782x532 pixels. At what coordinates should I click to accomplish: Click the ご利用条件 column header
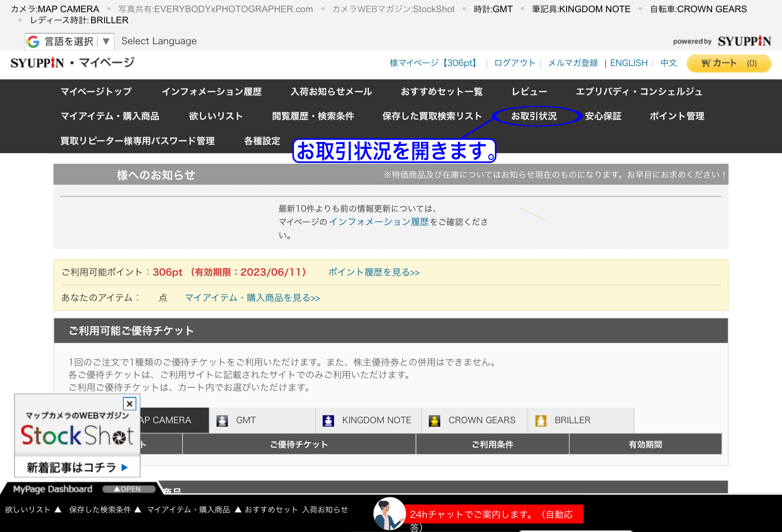point(493,444)
